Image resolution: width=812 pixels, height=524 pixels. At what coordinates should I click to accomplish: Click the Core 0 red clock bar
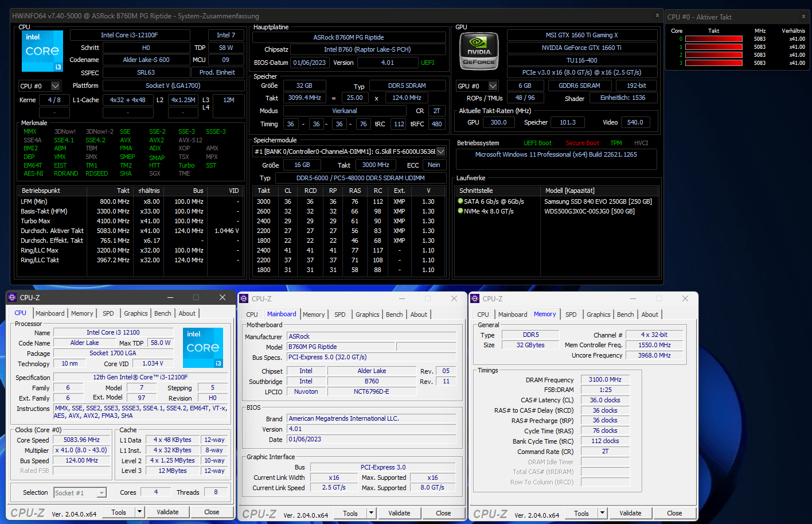(714, 39)
